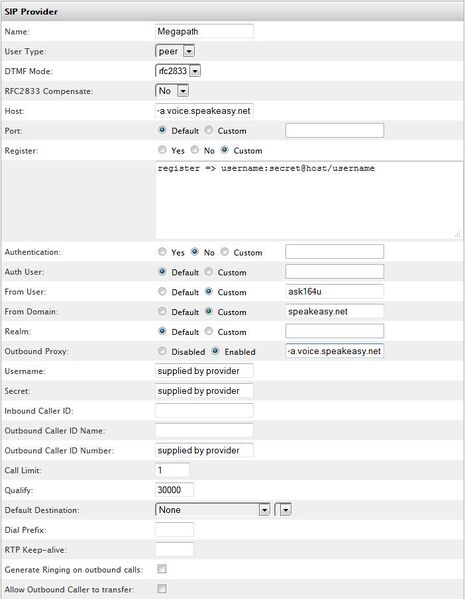Open the small secondary Default Destination dropdown
Viewport: 465px width, 599px height.
(283, 510)
